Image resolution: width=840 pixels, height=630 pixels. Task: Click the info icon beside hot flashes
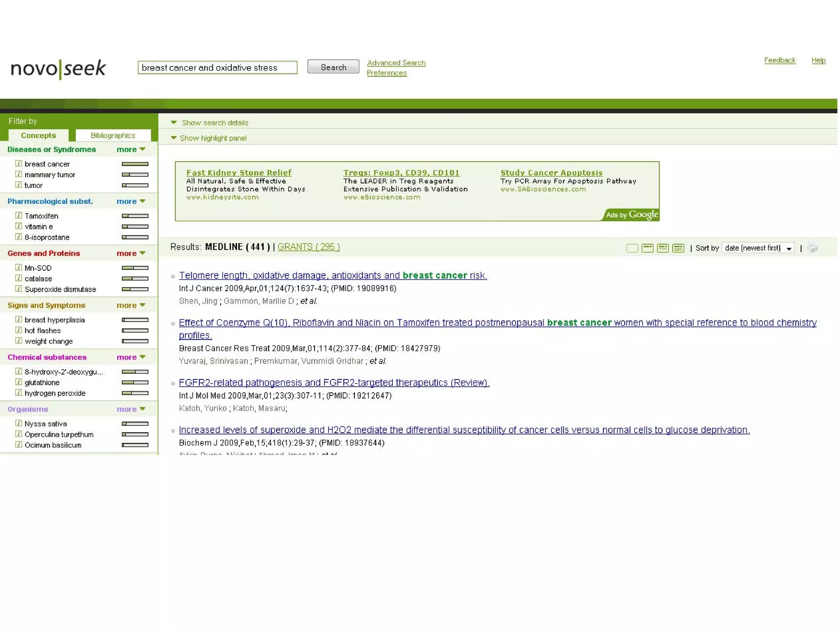pyautogui.click(x=18, y=330)
